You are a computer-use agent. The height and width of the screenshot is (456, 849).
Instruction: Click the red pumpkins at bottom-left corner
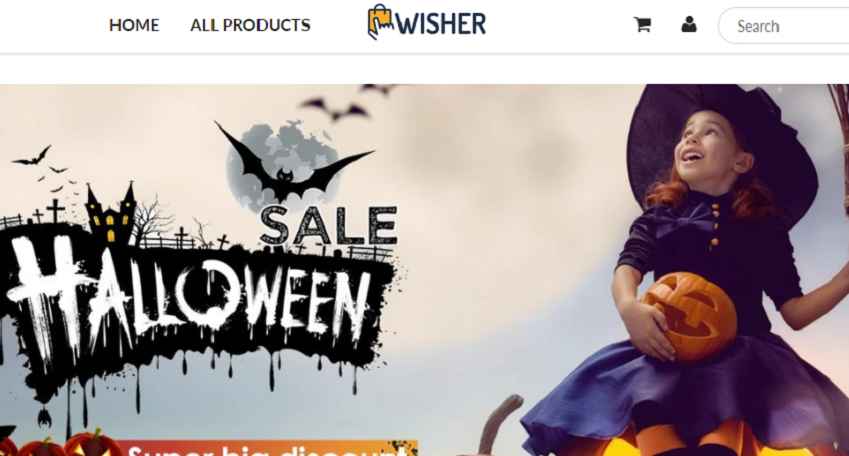60,445
